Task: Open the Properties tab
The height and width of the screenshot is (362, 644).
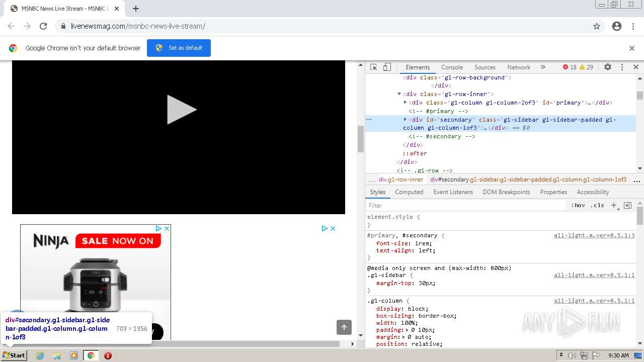Action: point(553,192)
